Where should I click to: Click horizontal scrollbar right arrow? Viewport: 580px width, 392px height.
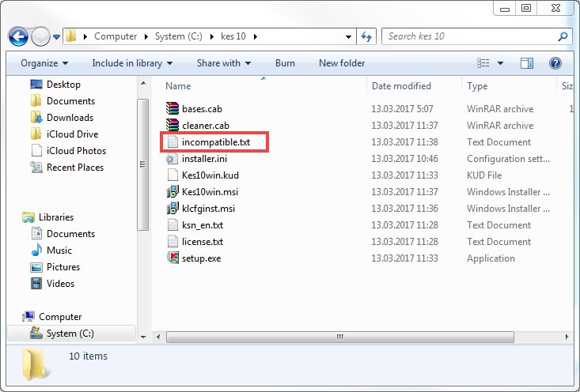567,337
